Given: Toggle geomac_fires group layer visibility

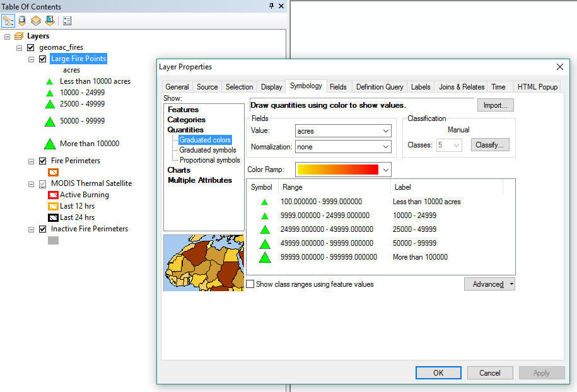Looking at the screenshot, I should (x=31, y=47).
